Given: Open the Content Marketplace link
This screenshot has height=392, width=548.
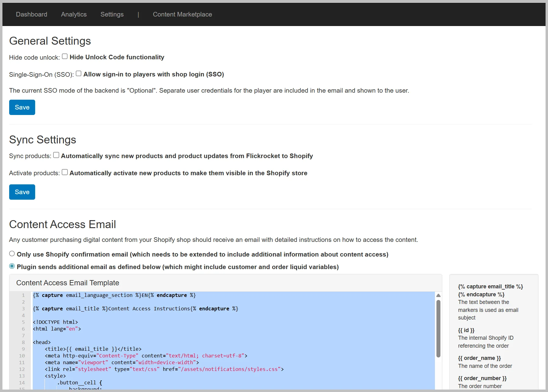Looking at the screenshot, I should pos(182,14).
